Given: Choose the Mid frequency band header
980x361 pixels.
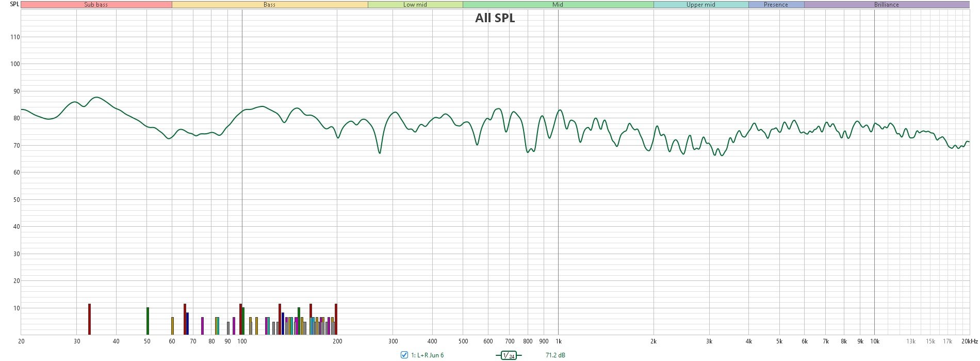Looking at the screenshot, I should coord(558,5).
